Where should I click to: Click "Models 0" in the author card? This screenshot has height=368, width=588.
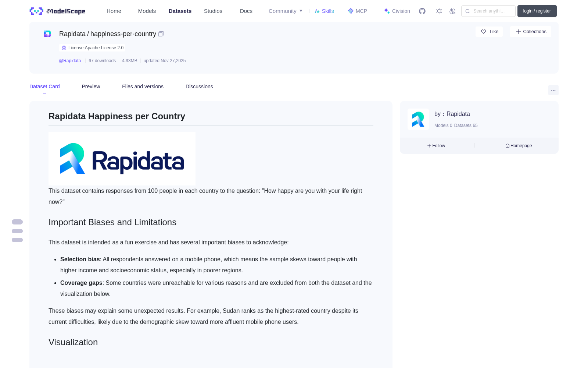443,125
